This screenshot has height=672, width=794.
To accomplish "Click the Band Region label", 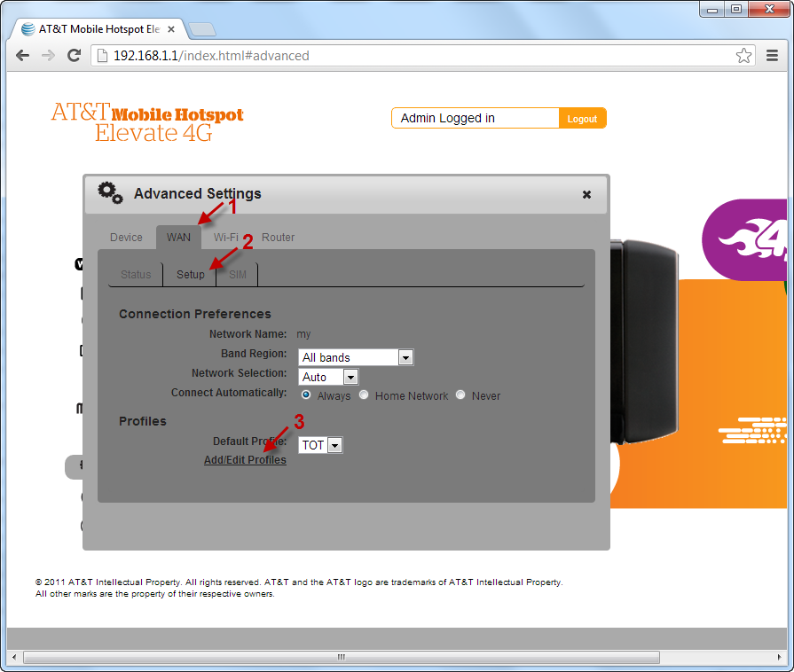I will 254,353.
